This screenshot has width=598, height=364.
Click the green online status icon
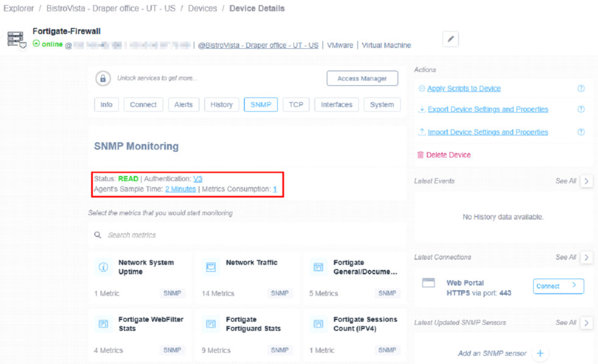[36, 43]
